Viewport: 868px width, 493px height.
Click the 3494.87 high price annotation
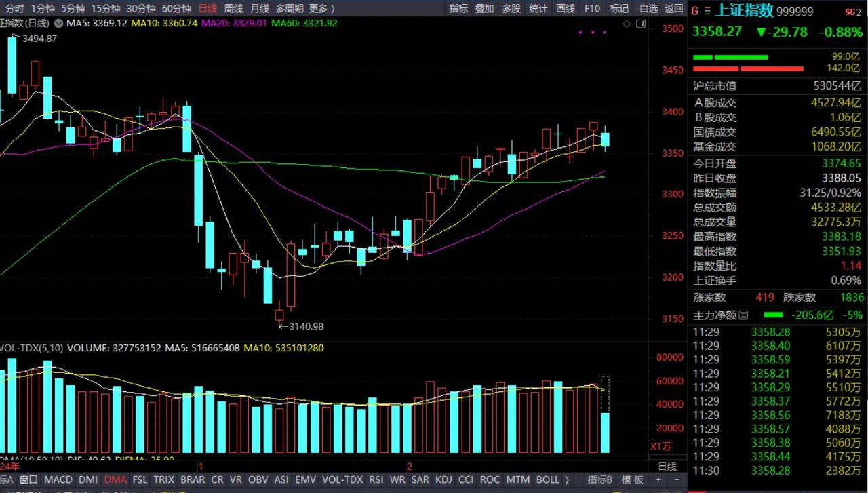39,39
